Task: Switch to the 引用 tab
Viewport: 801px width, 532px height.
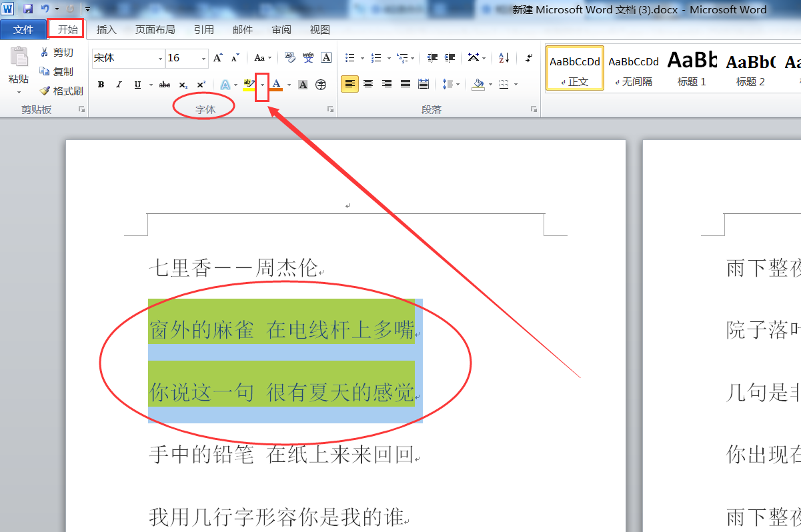Action: pyautogui.click(x=204, y=29)
